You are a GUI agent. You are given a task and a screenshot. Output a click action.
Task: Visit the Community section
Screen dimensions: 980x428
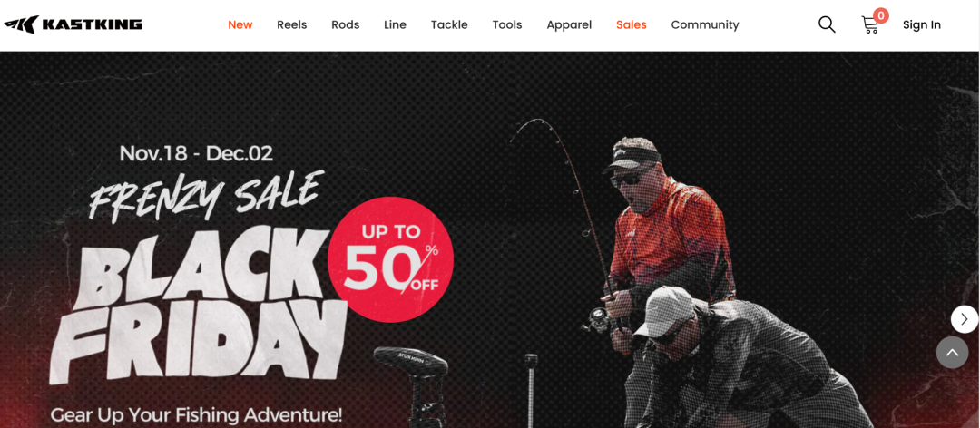(705, 25)
